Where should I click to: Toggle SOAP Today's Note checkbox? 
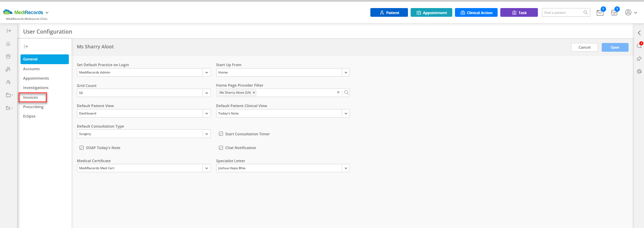[82, 147]
